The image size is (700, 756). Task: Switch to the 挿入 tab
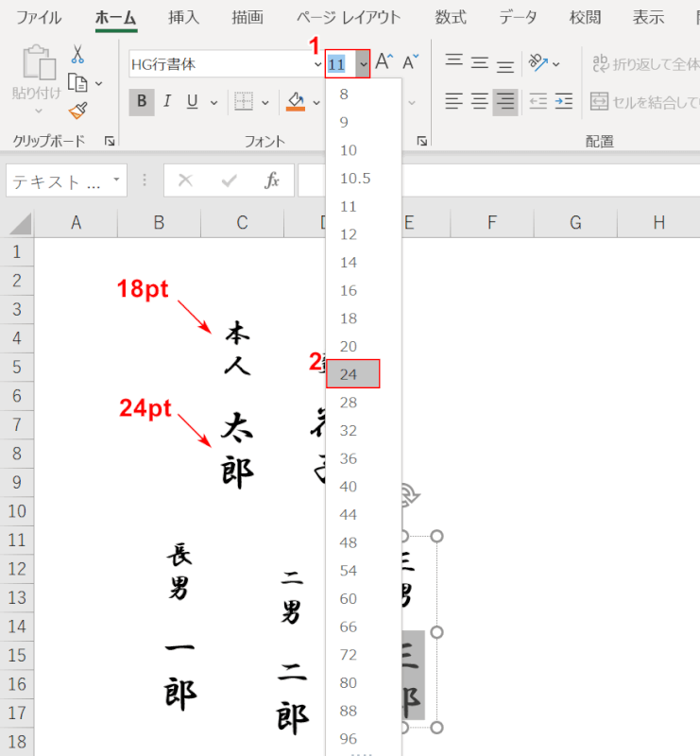click(183, 18)
